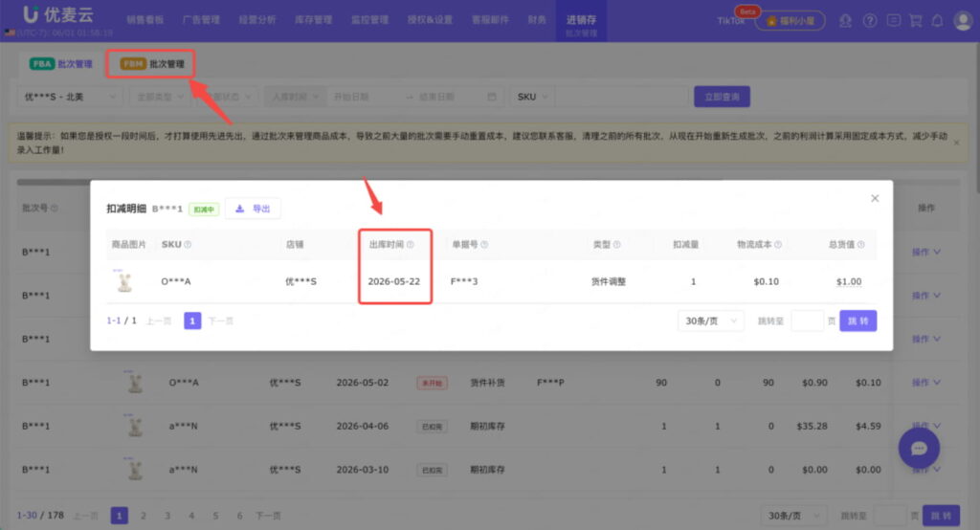The width and height of the screenshot is (980, 530).
Task: Click the table's horizontal scrollbar handle
Action: click(x=54, y=182)
